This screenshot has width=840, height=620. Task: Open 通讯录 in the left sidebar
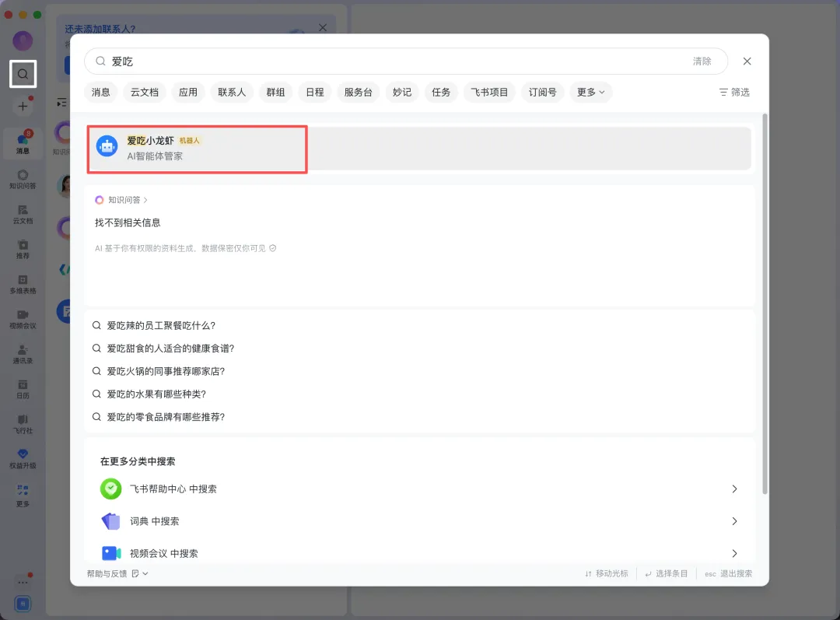[x=23, y=354]
